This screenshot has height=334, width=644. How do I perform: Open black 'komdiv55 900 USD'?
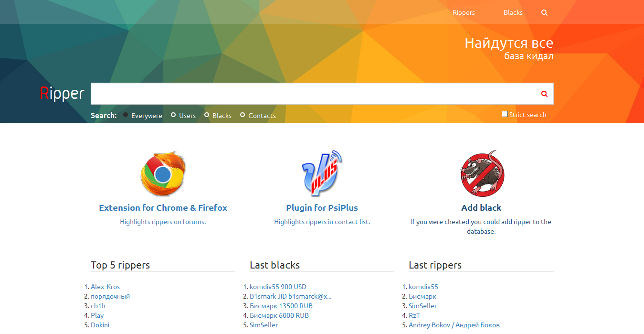[278, 287]
